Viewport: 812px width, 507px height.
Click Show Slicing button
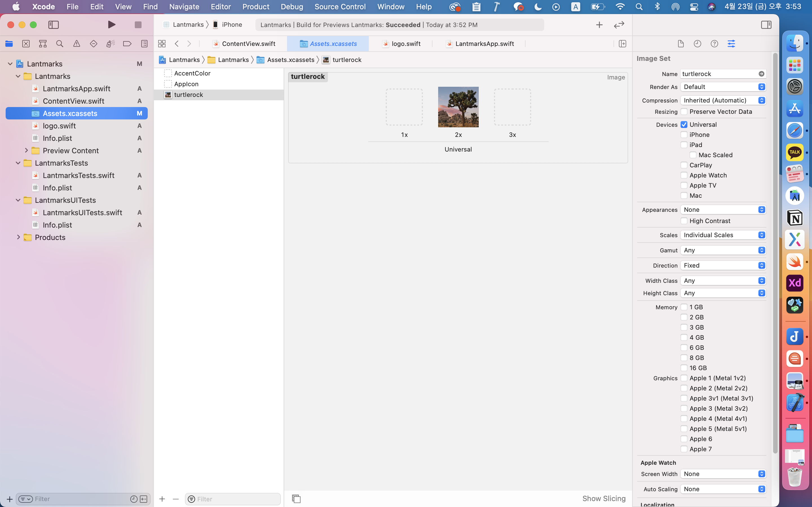click(x=604, y=499)
